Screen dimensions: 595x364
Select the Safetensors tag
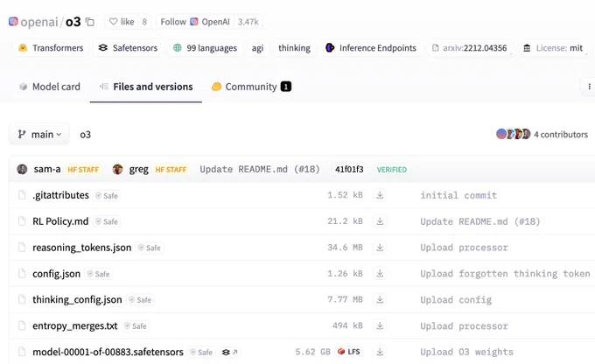tap(128, 48)
